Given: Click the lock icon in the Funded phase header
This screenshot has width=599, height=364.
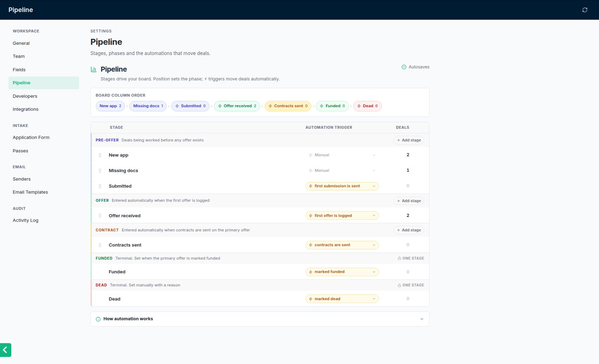Looking at the screenshot, I should pyautogui.click(x=399, y=258).
